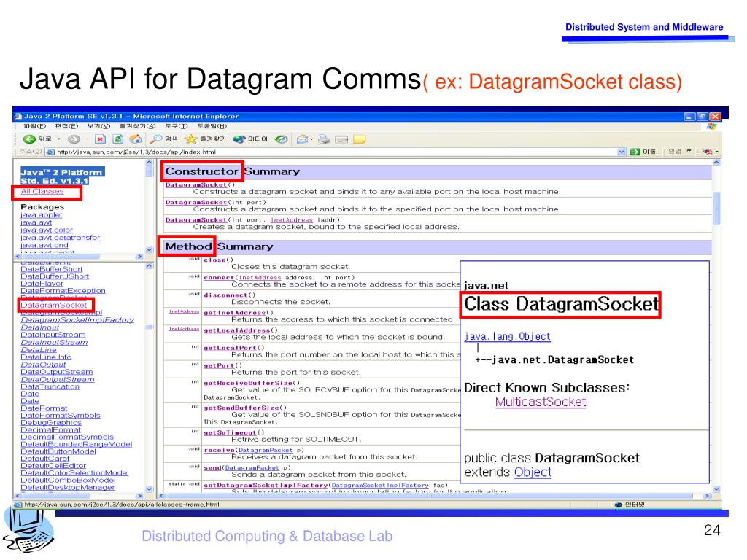Image resolution: width=747 pixels, height=560 pixels.
Task: Click the Forward arrow in the toolbar
Action: tap(73, 139)
